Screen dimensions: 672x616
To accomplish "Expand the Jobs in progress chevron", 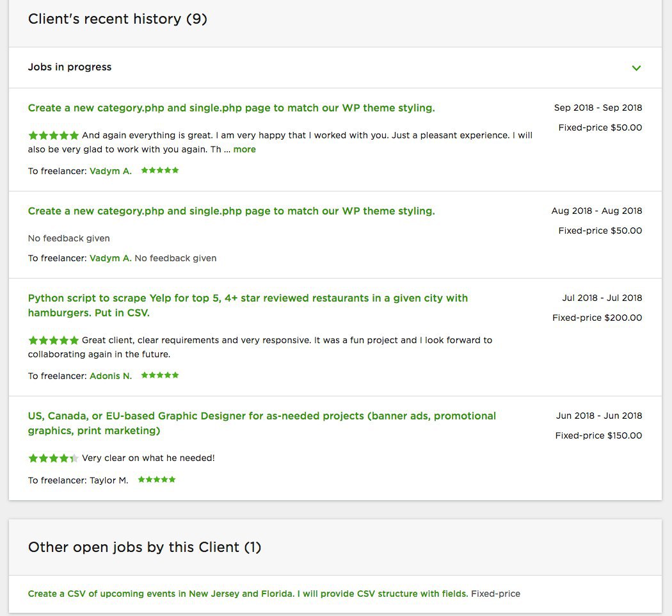I will [x=636, y=68].
